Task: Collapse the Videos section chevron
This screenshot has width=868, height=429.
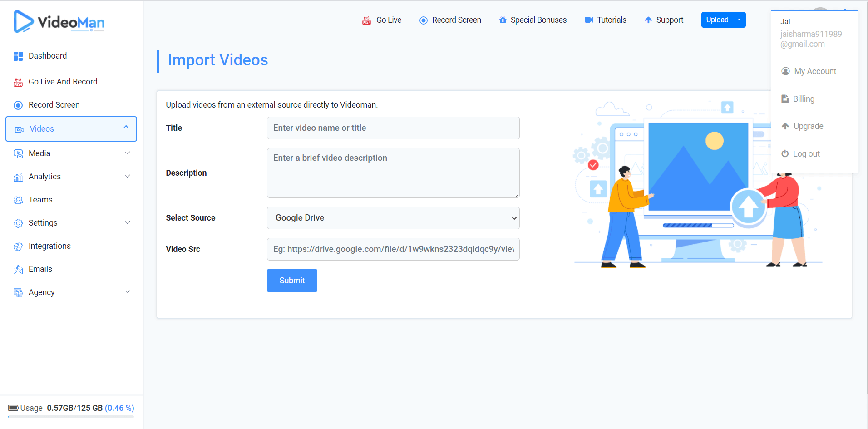Action: pos(126,127)
